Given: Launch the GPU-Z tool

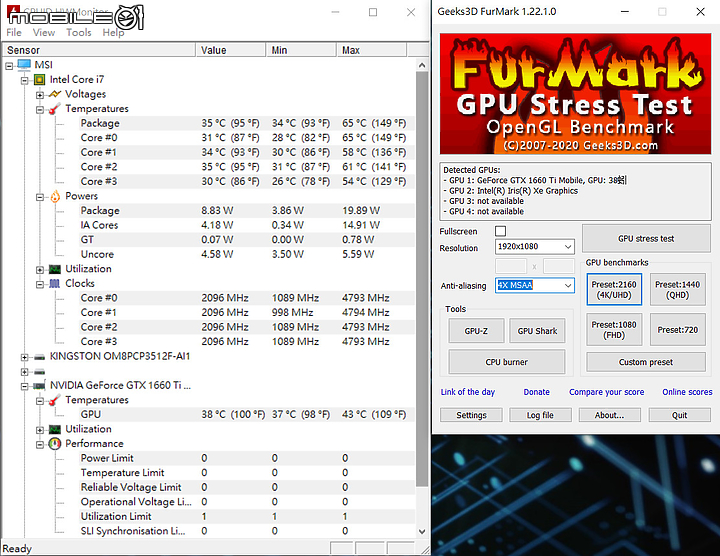Looking at the screenshot, I should coord(476,331).
